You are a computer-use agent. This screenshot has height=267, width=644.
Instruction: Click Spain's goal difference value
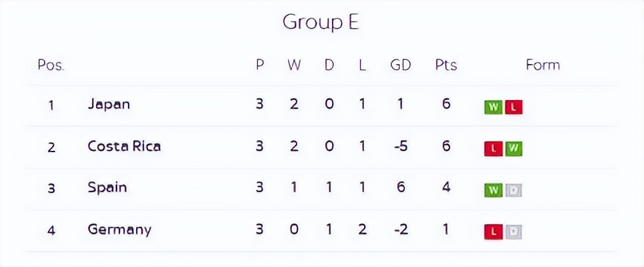click(401, 188)
